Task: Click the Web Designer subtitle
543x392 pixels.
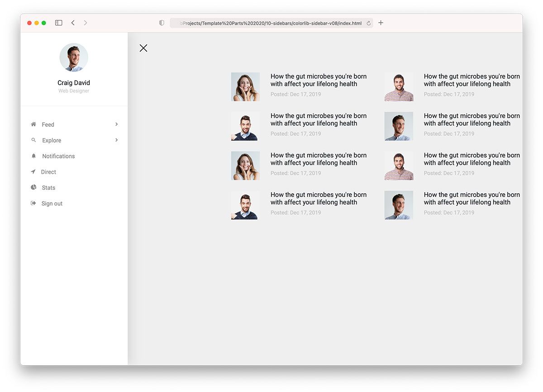Action: point(74,91)
